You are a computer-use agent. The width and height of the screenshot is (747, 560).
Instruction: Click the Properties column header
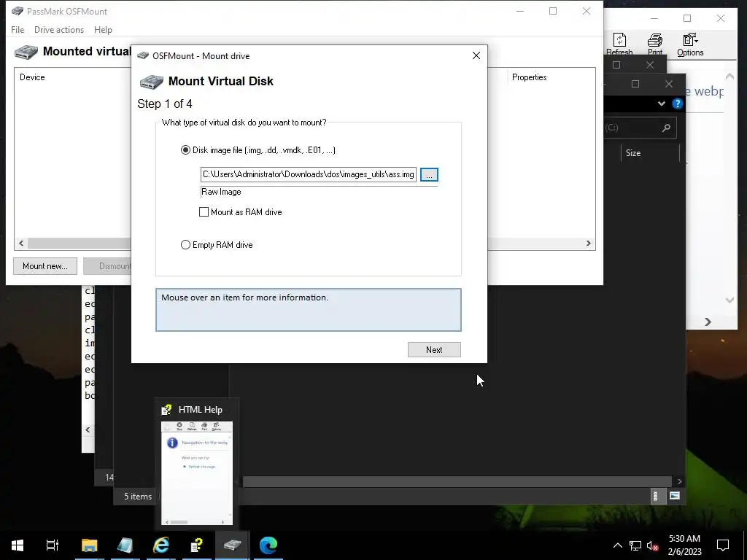(x=530, y=77)
